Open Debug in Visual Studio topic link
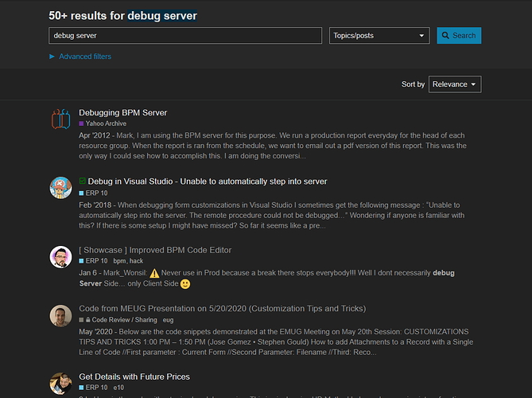The height and width of the screenshot is (398, 532). (208, 181)
